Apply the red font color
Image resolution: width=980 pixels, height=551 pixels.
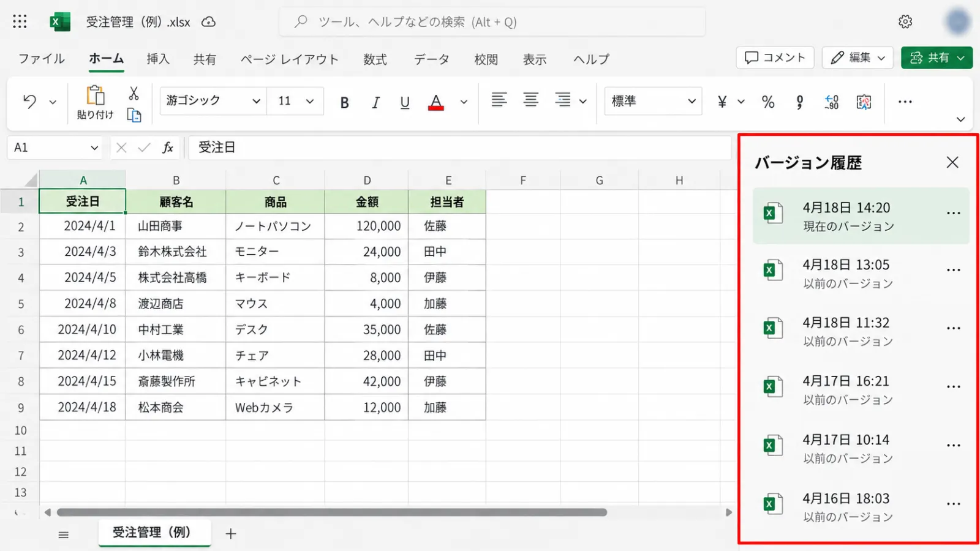(x=436, y=102)
